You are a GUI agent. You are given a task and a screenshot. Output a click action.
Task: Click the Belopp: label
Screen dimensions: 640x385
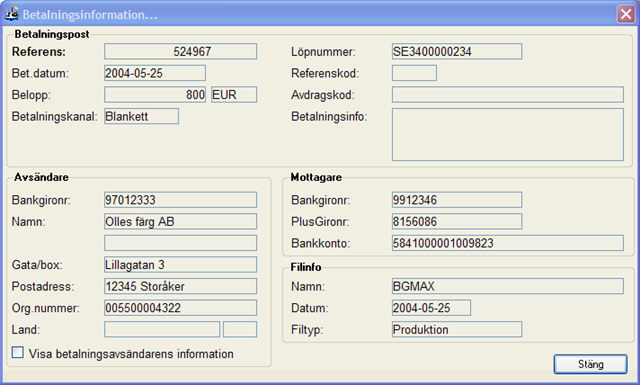coord(31,95)
